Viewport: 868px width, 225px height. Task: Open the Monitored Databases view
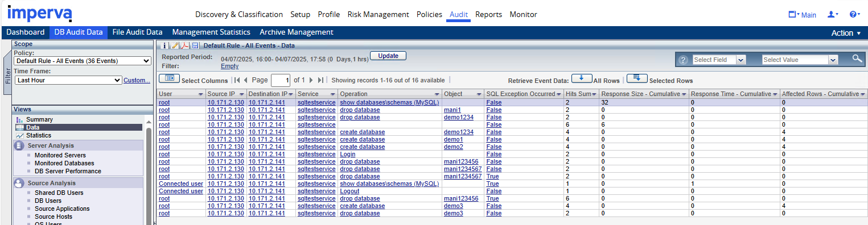pyautogui.click(x=64, y=163)
